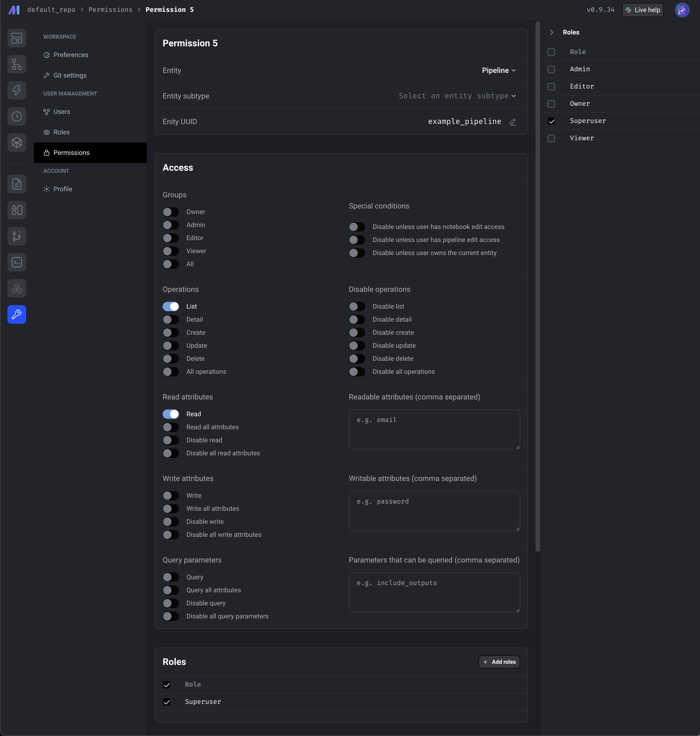Screen dimensions: 700x736
Task: Open the box package sidebar icon
Action: coord(17,143)
